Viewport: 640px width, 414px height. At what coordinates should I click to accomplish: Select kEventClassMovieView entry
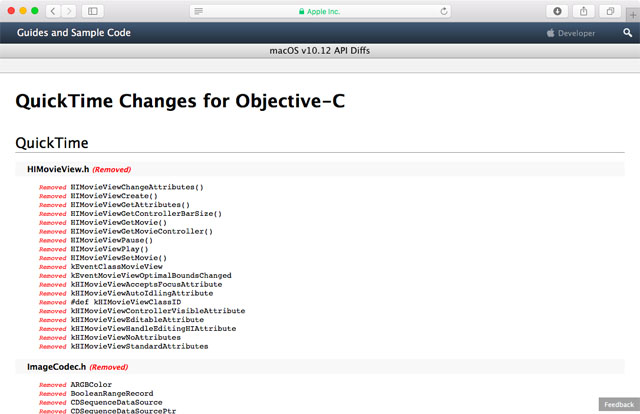coord(116,267)
